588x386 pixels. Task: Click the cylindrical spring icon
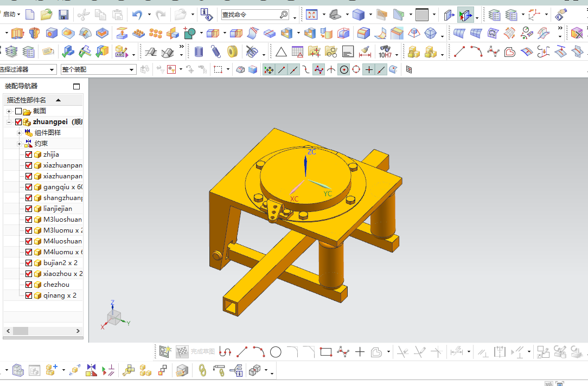coord(199,52)
